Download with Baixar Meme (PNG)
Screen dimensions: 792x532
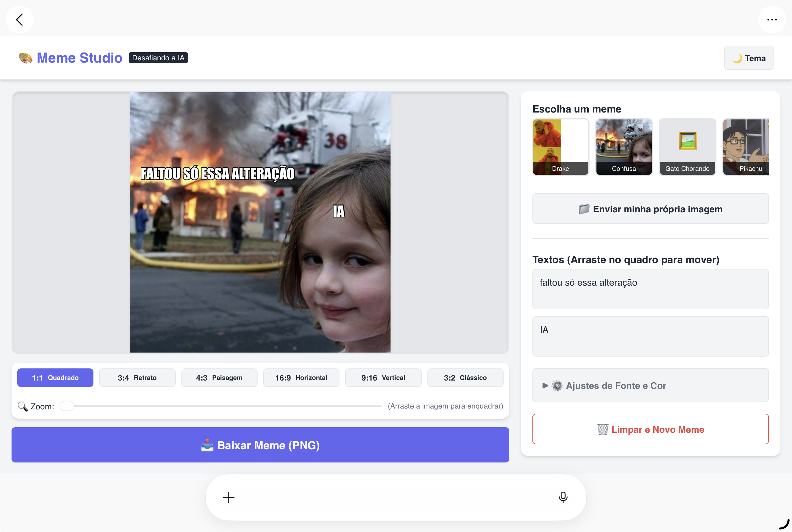pyautogui.click(x=260, y=445)
